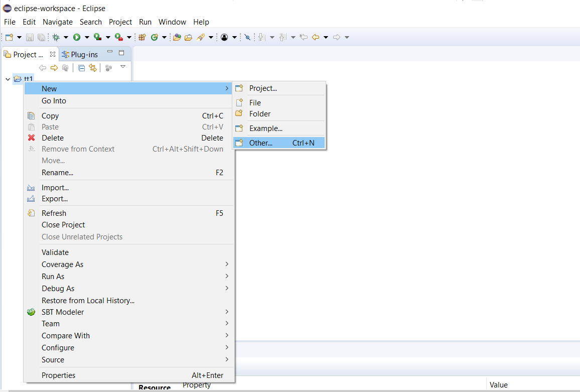
Task: Expand the Team submenu
Action: coord(128,324)
